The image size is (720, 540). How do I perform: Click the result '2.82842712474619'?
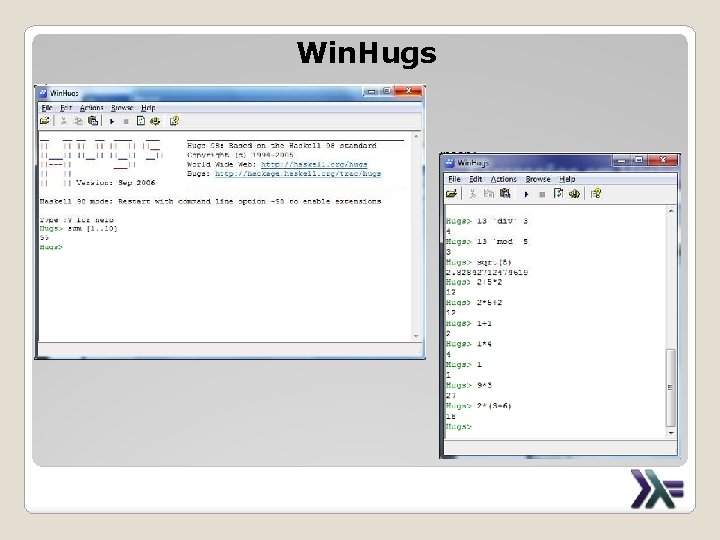tap(487, 272)
